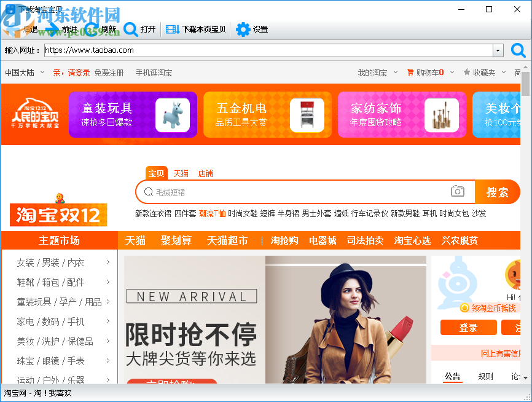
Task: Open the 淘抢购 nav item
Action: (284, 240)
